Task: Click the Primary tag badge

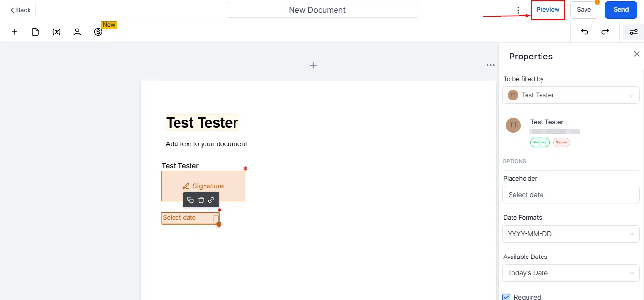Action: (540, 143)
